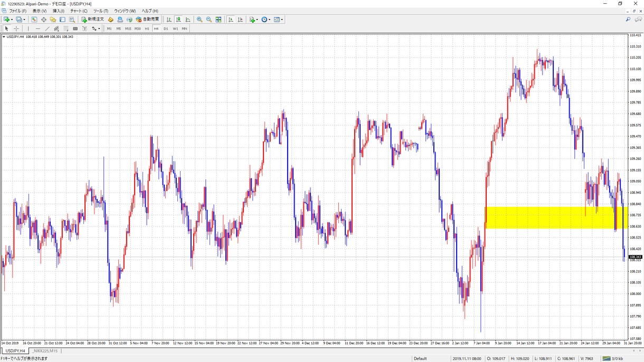
Task: Switch timeframe to M30
Action: [138, 28]
